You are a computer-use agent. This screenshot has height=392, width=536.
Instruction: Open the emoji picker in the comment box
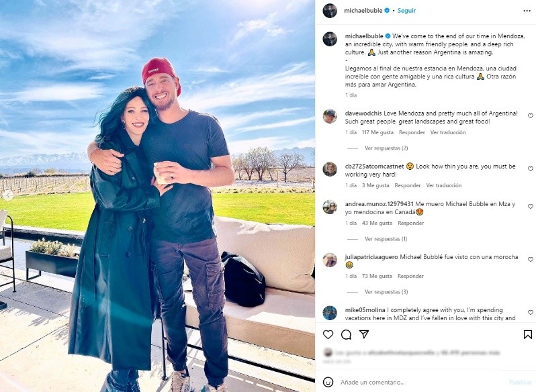click(328, 382)
